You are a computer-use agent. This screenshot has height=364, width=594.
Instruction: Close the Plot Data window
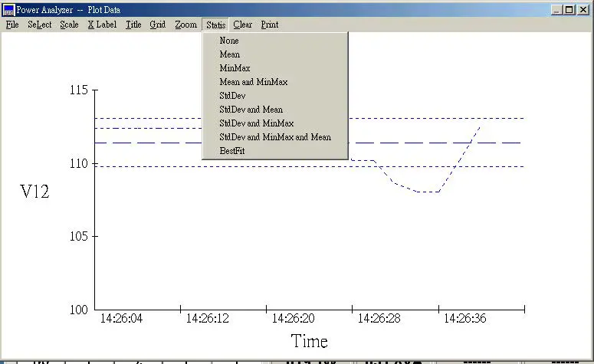click(x=583, y=10)
